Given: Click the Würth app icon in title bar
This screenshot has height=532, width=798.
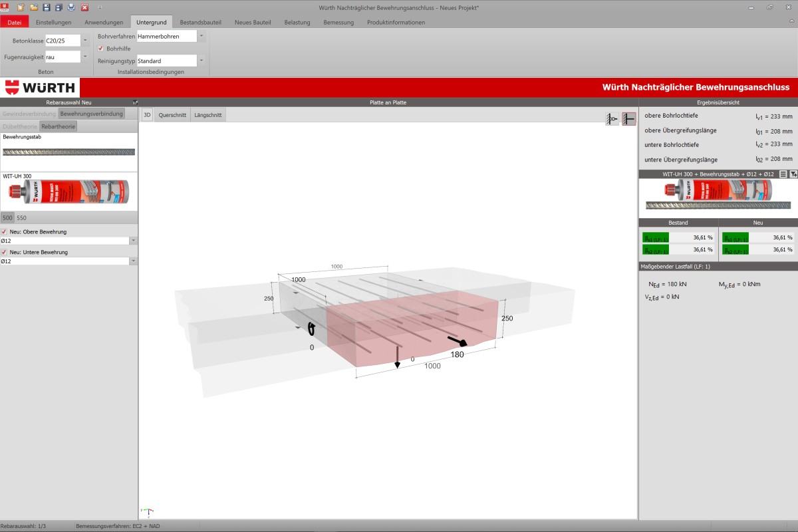Looking at the screenshot, I should pyautogui.click(x=6, y=7).
